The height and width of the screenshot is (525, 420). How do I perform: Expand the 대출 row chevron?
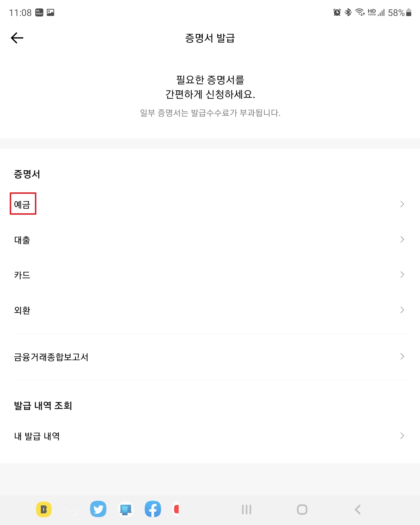(402, 239)
